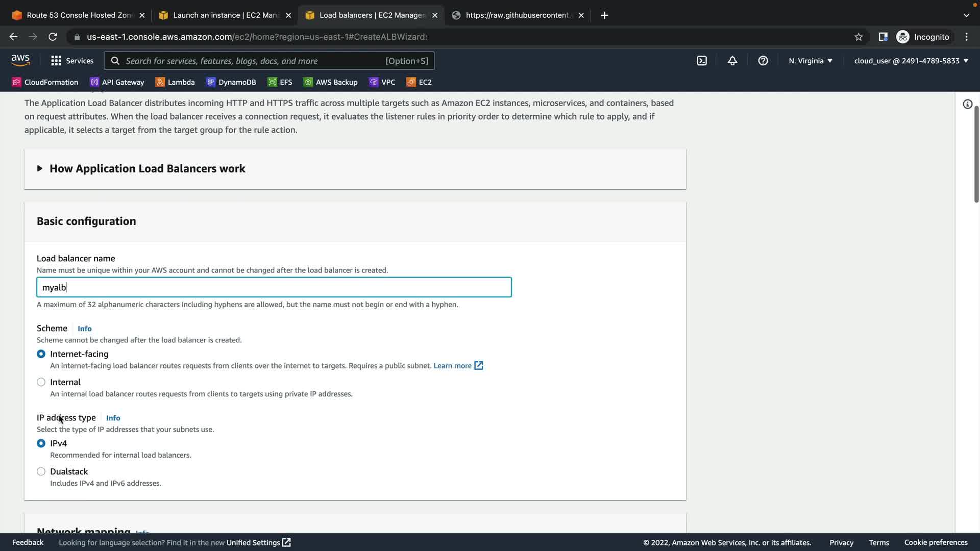Open AWS CloudShell icon in header
This screenshot has height=551, width=980.
(x=702, y=61)
